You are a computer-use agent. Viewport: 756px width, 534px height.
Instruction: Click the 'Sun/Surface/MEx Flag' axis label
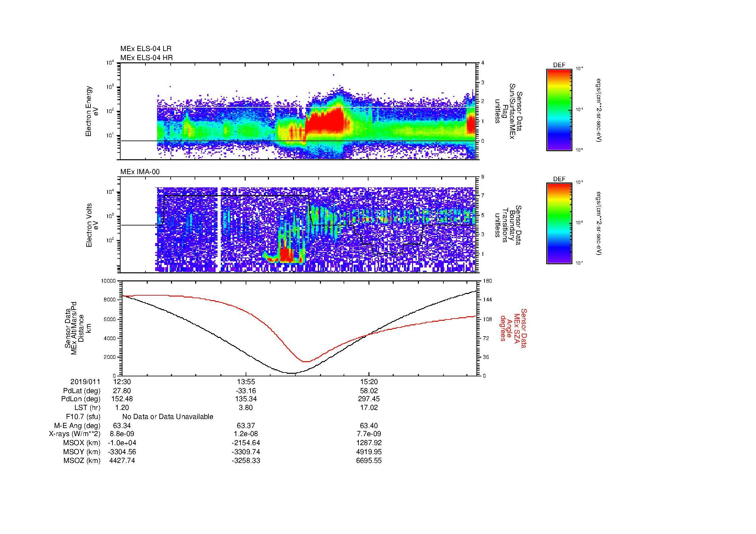[x=508, y=111]
